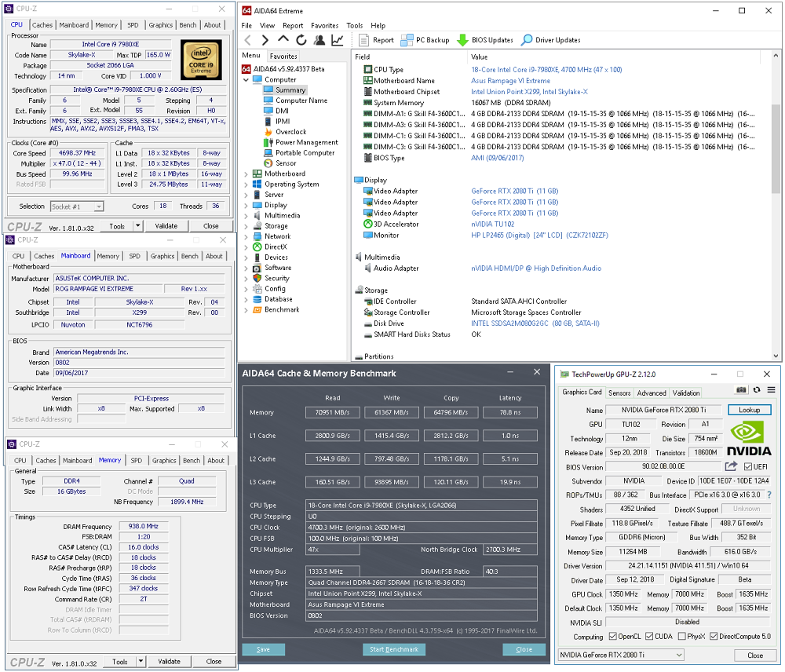Viewport: 785px width, 672px height.
Task: Click the AIDA64 Forward navigation arrow
Action: tap(265, 40)
